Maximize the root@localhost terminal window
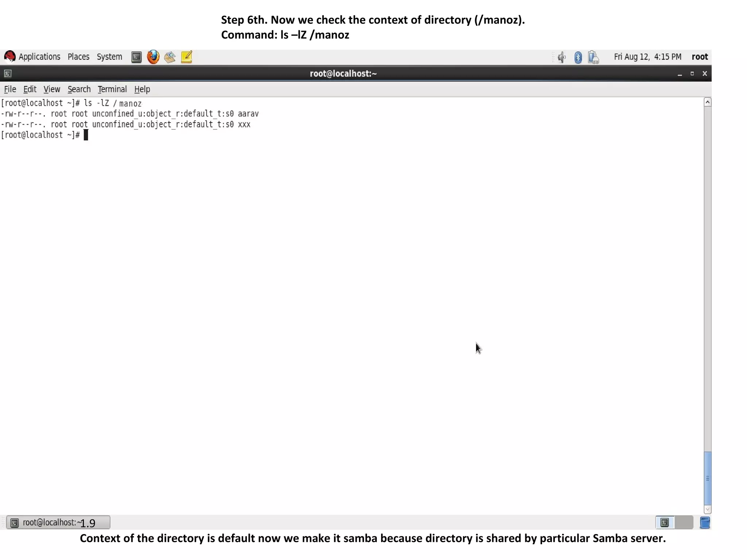The height and width of the screenshot is (560, 747). click(x=692, y=74)
